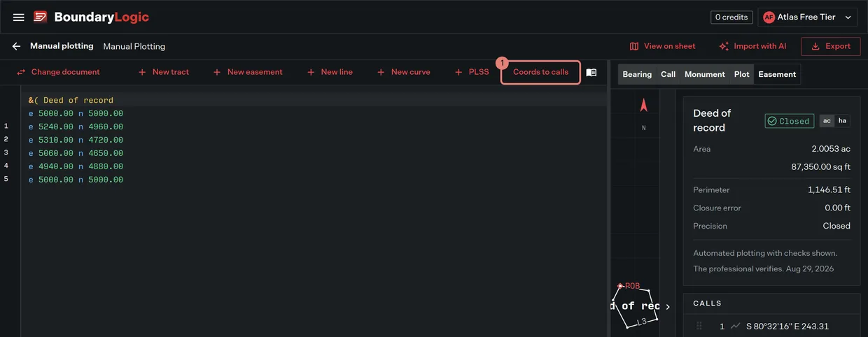Click the Precision Closed value
868x337 pixels.
point(836,226)
